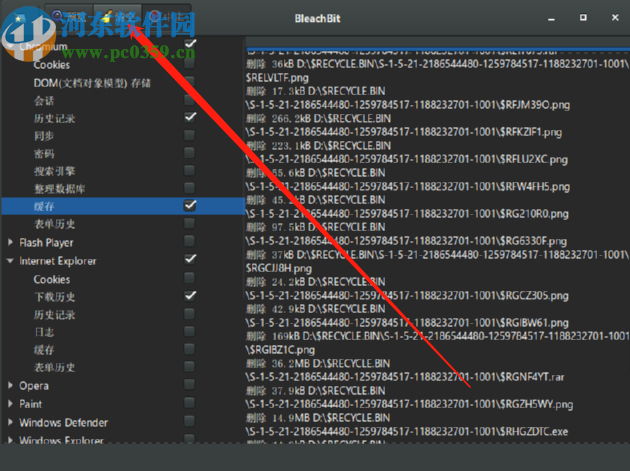Tick the Paint checkbox
Screen dimensions: 630x471
(190, 403)
